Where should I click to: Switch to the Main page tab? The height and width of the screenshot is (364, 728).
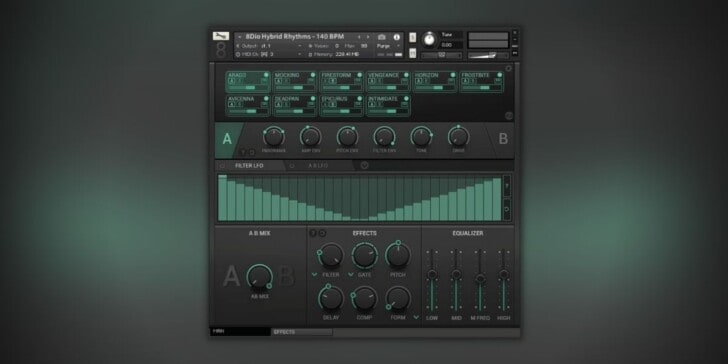[240, 332]
